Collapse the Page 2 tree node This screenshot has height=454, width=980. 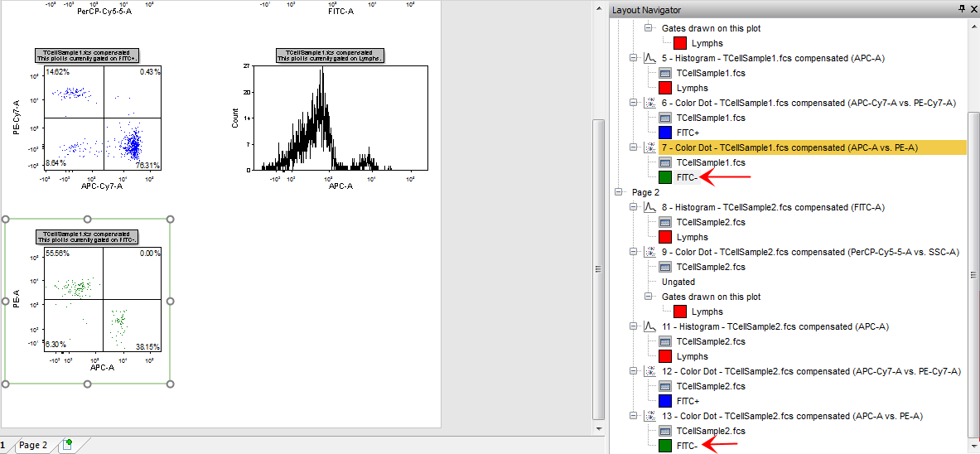pyautogui.click(x=620, y=192)
